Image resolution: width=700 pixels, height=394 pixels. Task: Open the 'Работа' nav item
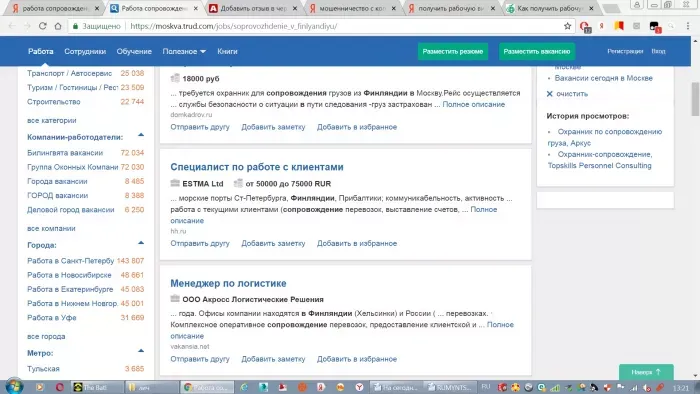coord(41,51)
